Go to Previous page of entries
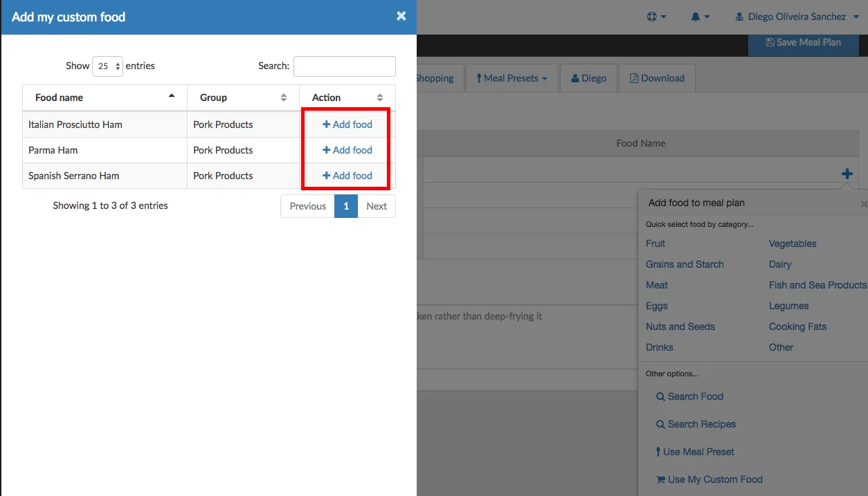The image size is (868, 496). click(x=307, y=206)
